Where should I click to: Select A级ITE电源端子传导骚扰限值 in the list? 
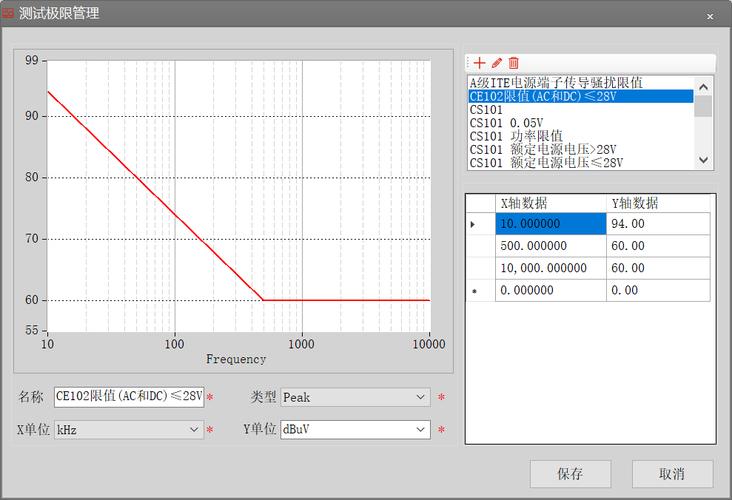580,83
